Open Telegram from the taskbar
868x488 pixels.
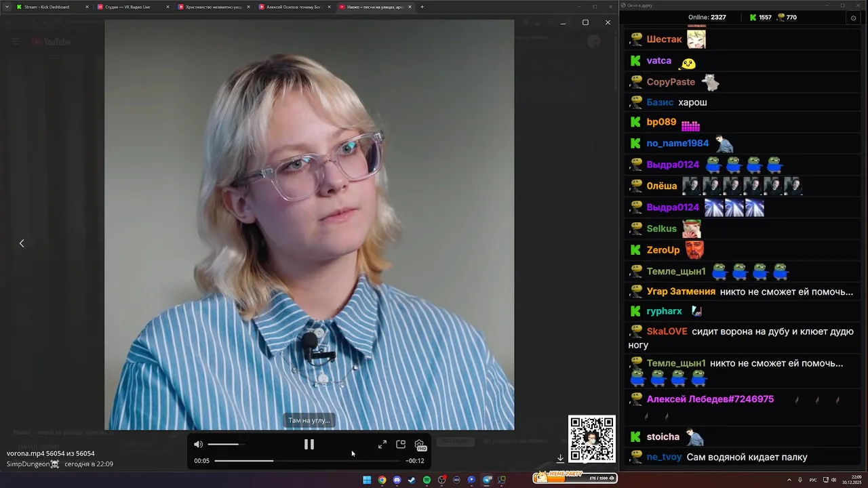click(486, 480)
